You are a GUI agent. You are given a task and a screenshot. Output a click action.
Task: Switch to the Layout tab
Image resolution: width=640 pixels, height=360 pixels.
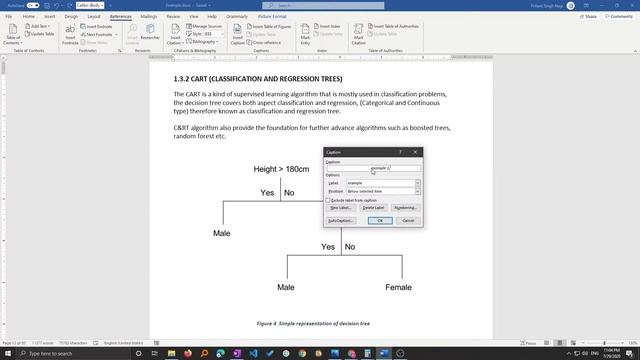tap(93, 16)
